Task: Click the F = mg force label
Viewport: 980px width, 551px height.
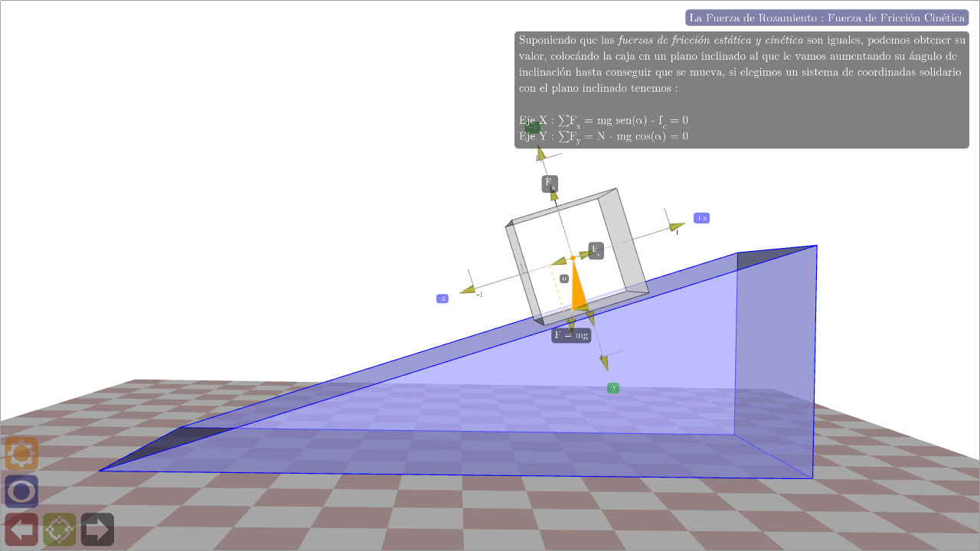Action: [x=571, y=335]
